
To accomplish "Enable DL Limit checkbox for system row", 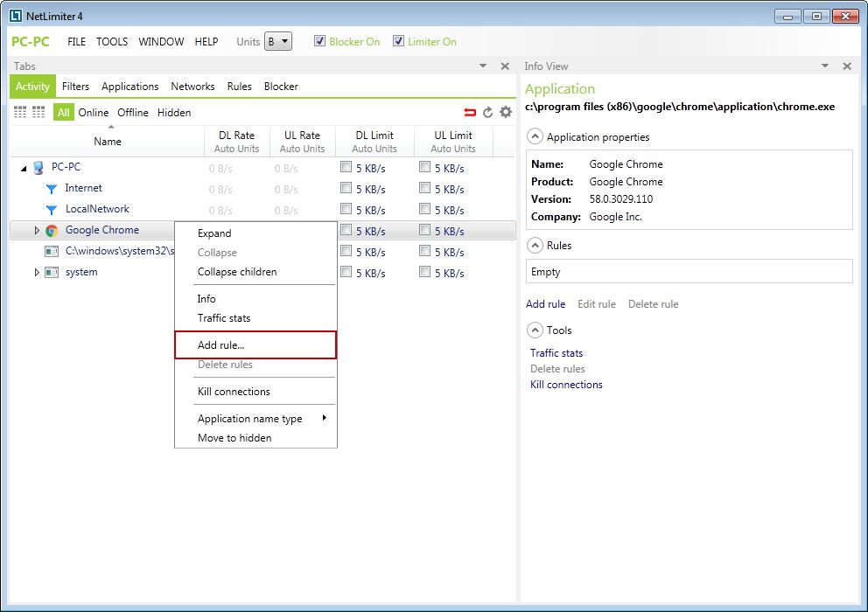I will click(346, 272).
